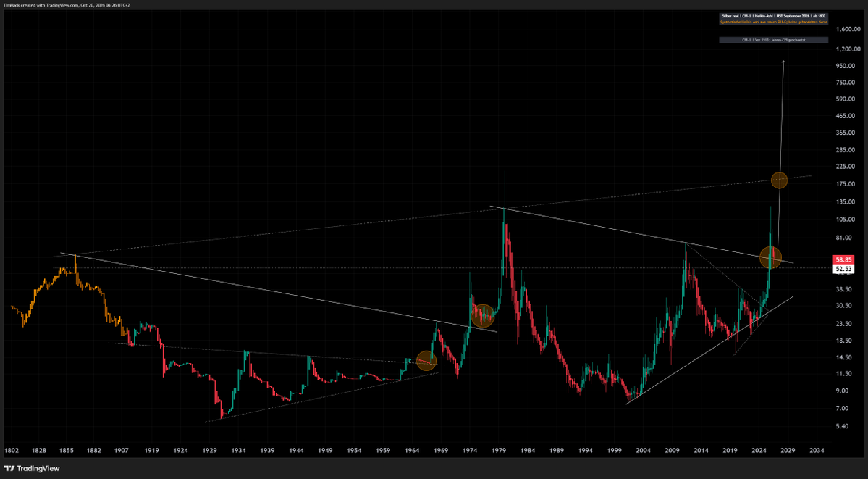Viewport: 868px width, 479px height.
Task: Click the 1929 date on the time axis
Action: point(210,451)
